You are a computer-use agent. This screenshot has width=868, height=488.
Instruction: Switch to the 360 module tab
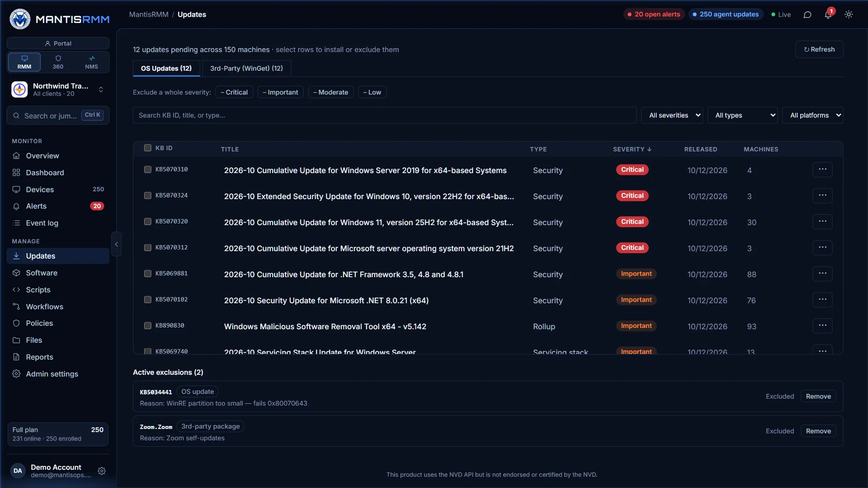(58, 62)
